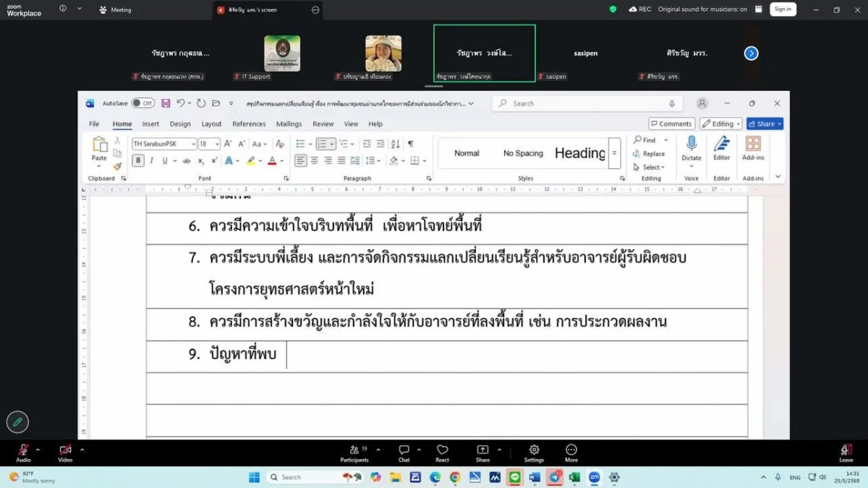Open the Borders dropdown arrow
The height and width of the screenshot is (488, 868).
(425, 161)
